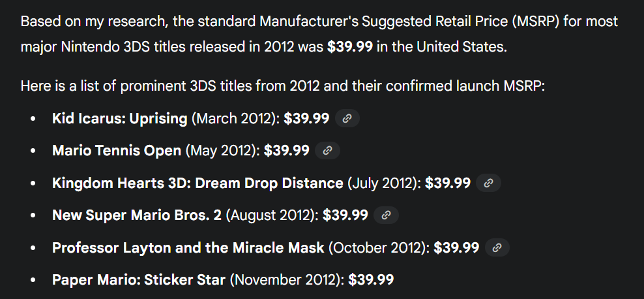
Task: Click the Paper Mario: Sticker Star title
Action: 139,280
